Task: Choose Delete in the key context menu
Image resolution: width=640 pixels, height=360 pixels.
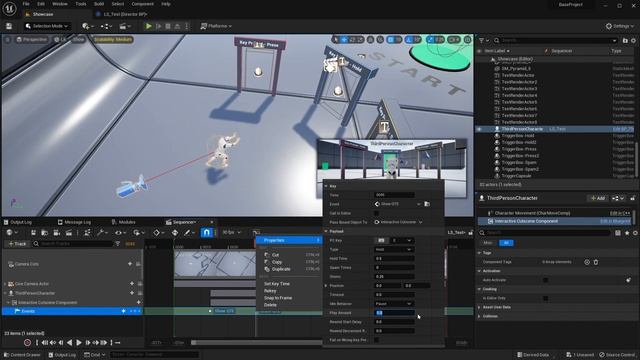Action: point(270,305)
